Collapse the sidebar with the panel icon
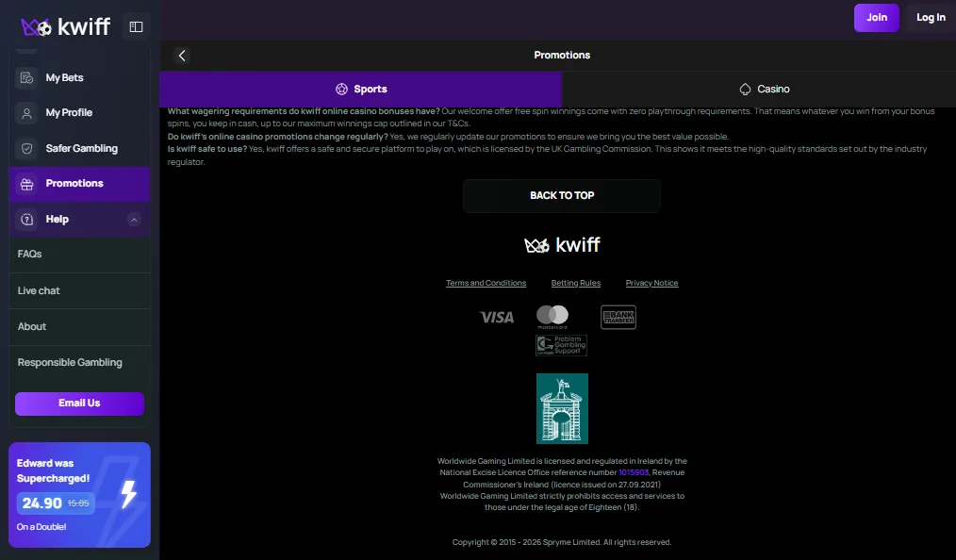This screenshot has height=560, width=956. 136,26
